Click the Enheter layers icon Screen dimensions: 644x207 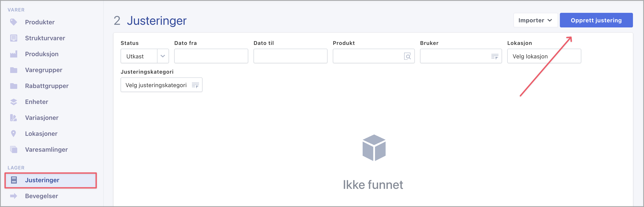(x=13, y=102)
